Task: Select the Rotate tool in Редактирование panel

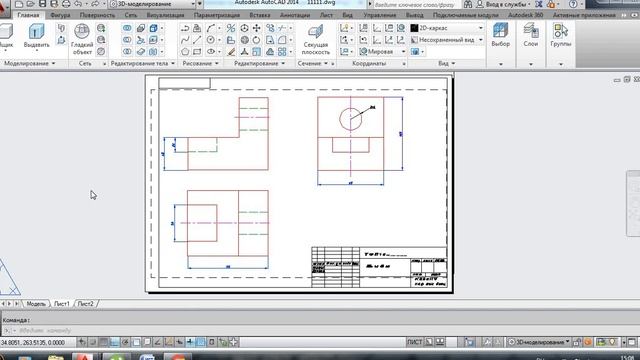Action: pos(256,40)
